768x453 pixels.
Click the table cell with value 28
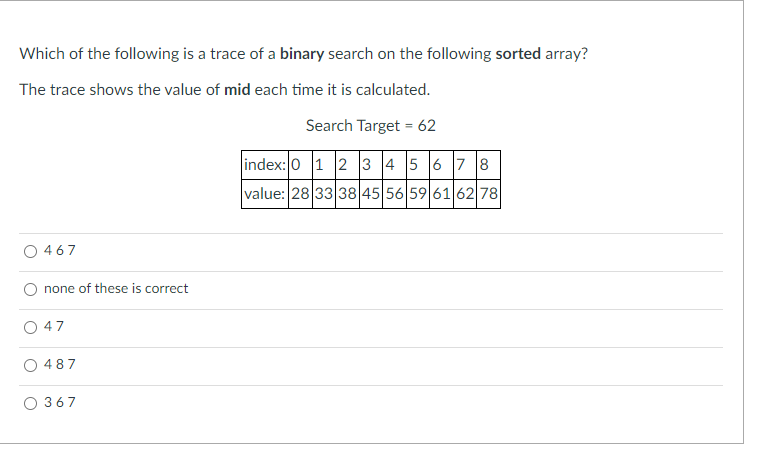click(x=300, y=194)
